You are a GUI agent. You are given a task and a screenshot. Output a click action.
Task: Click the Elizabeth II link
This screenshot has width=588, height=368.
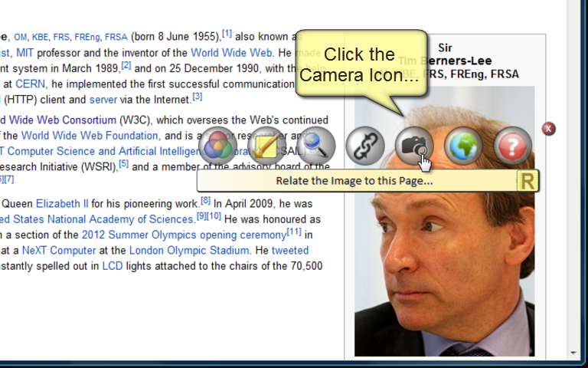62,204
